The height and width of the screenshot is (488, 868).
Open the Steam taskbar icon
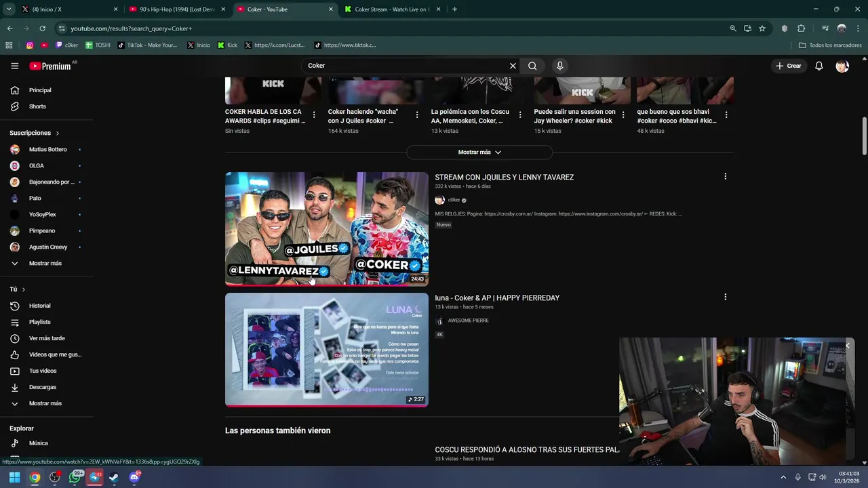(114, 477)
